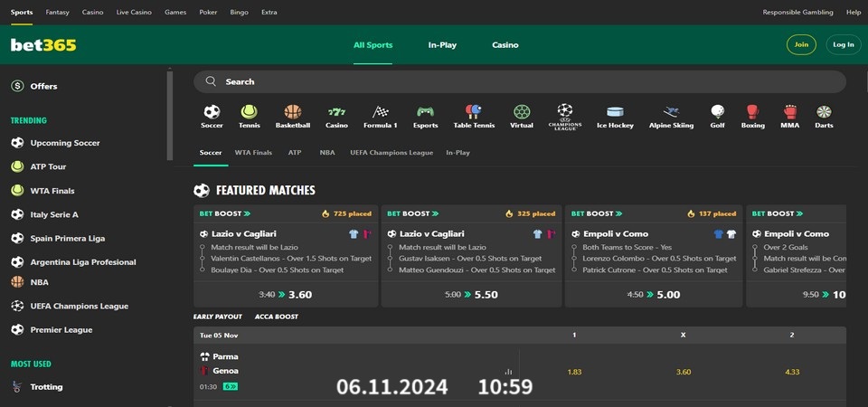The width and height of the screenshot is (868, 407).
Task: Open the Premier League sidebar link
Action: pos(61,329)
